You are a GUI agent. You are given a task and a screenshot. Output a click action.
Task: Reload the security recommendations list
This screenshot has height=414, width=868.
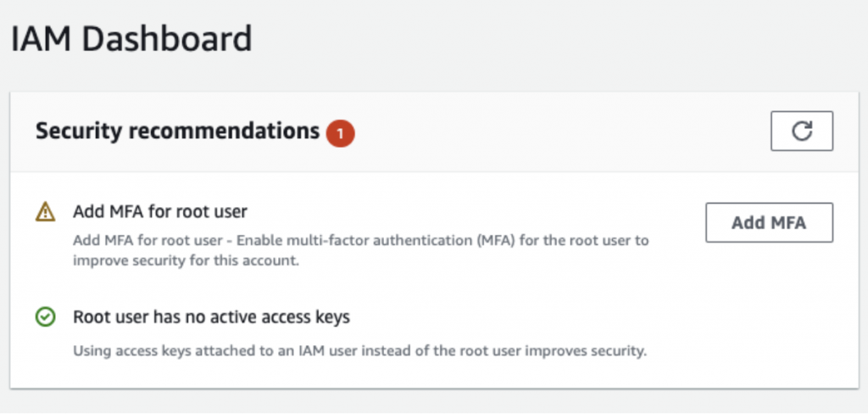(802, 131)
